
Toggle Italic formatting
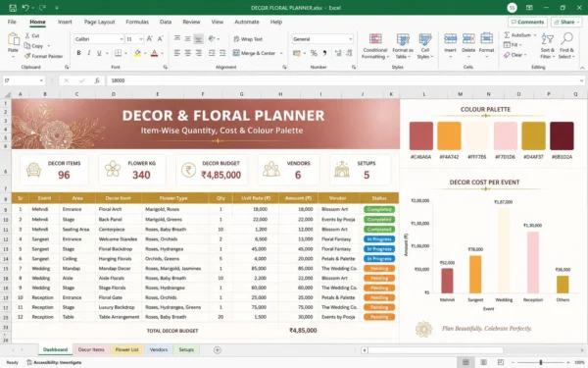89,53
